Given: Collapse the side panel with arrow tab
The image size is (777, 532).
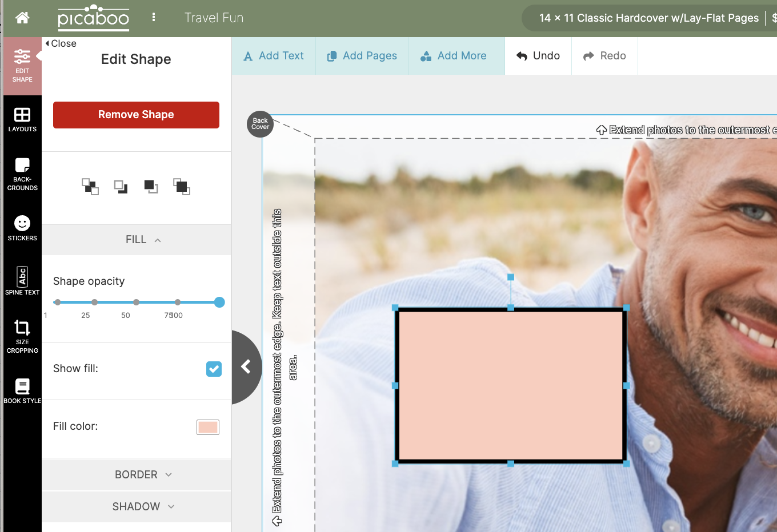Looking at the screenshot, I should 246,366.
